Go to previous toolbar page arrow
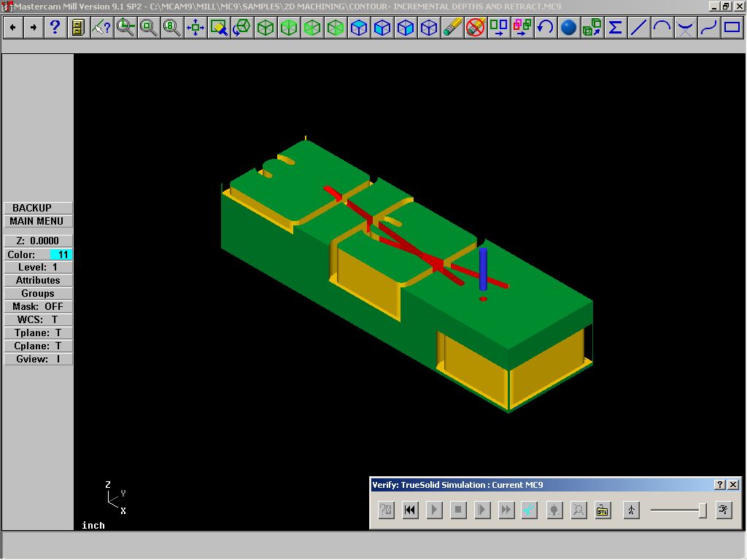 pos(13,28)
